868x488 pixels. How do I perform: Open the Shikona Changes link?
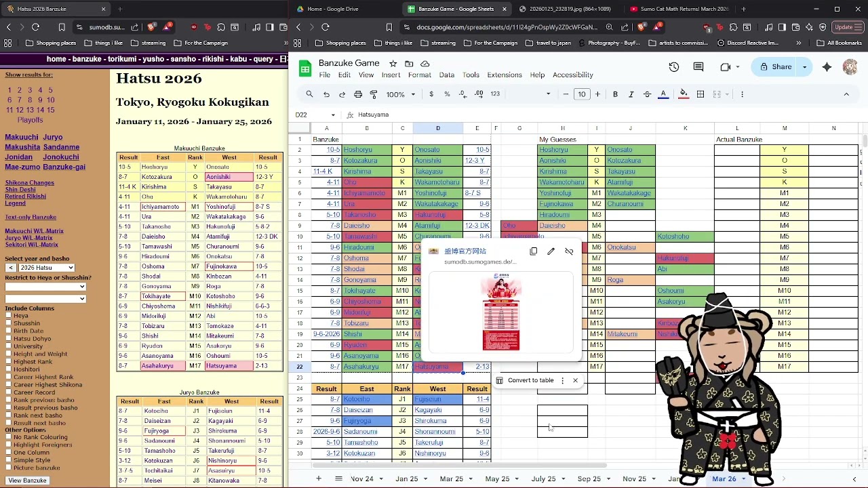click(30, 183)
